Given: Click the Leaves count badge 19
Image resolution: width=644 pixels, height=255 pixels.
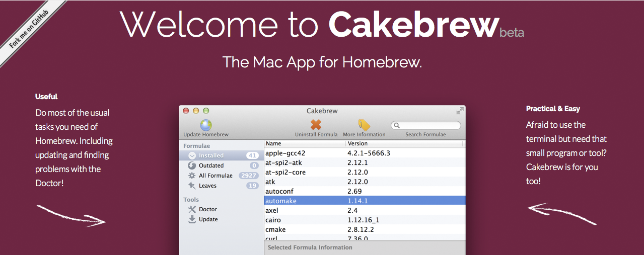Looking at the screenshot, I should (x=252, y=186).
